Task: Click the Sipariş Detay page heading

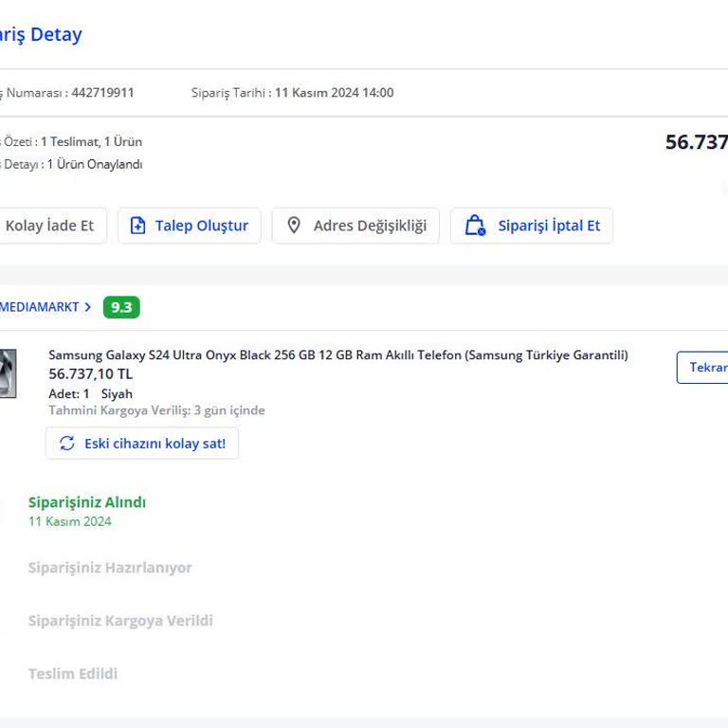Action: pos(41,35)
